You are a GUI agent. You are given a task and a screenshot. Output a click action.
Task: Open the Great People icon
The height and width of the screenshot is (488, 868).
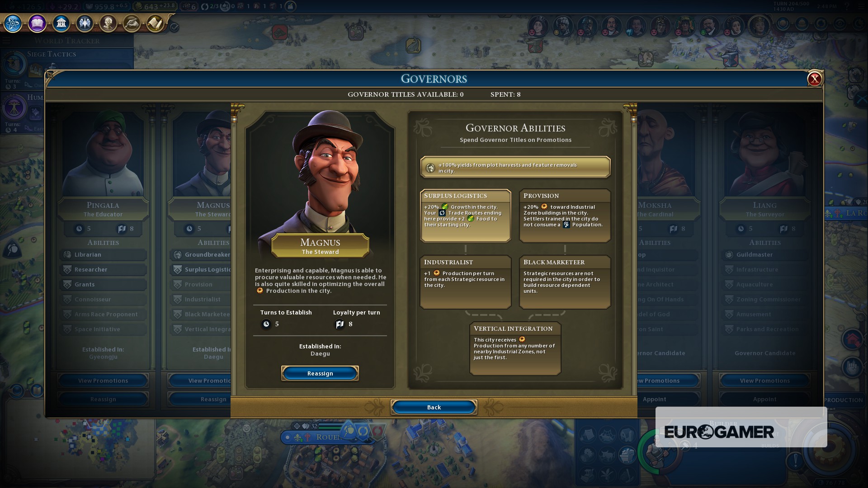(108, 23)
